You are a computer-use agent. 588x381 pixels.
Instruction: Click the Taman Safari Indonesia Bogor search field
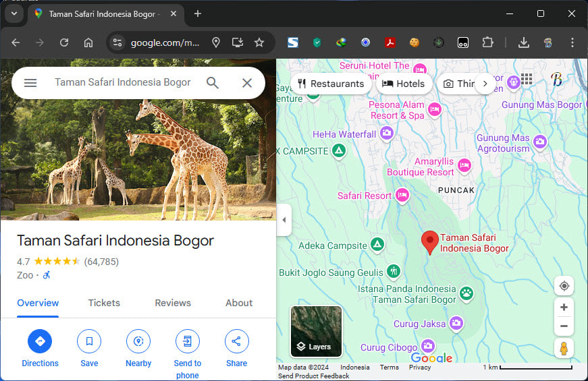[x=123, y=82]
